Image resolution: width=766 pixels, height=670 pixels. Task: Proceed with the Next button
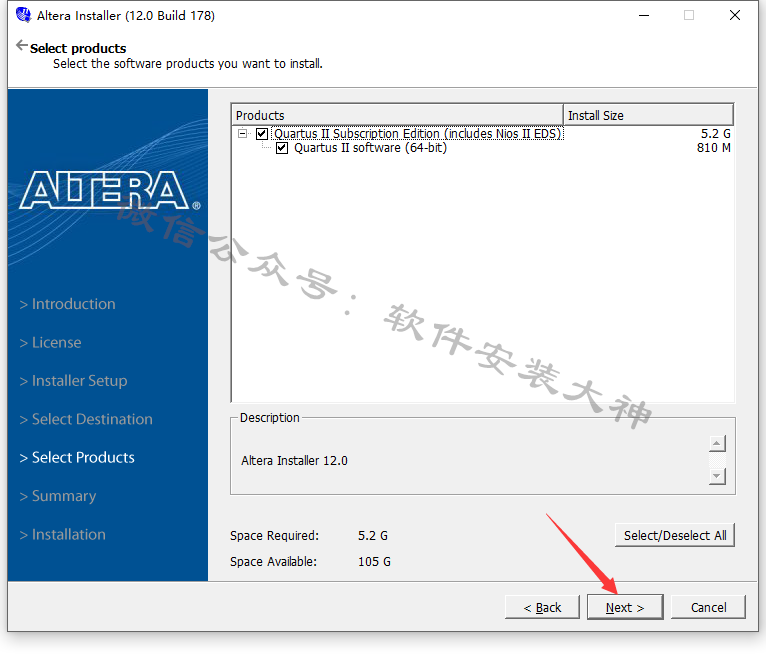coord(625,607)
